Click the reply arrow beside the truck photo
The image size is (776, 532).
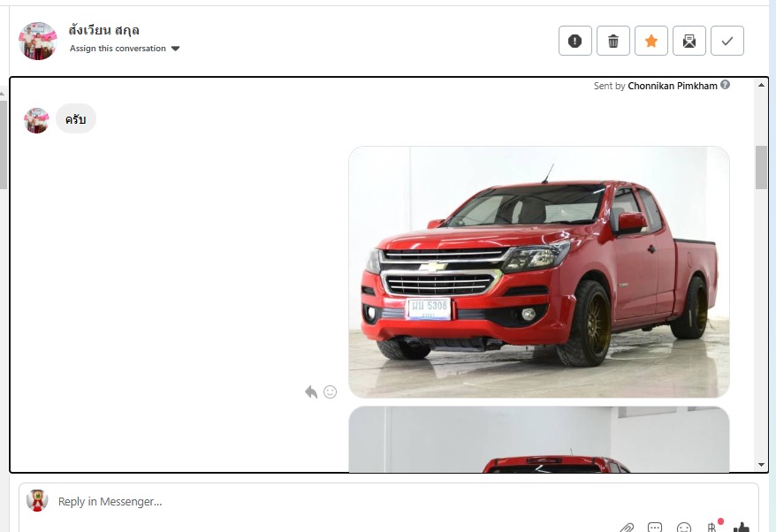tap(311, 392)
